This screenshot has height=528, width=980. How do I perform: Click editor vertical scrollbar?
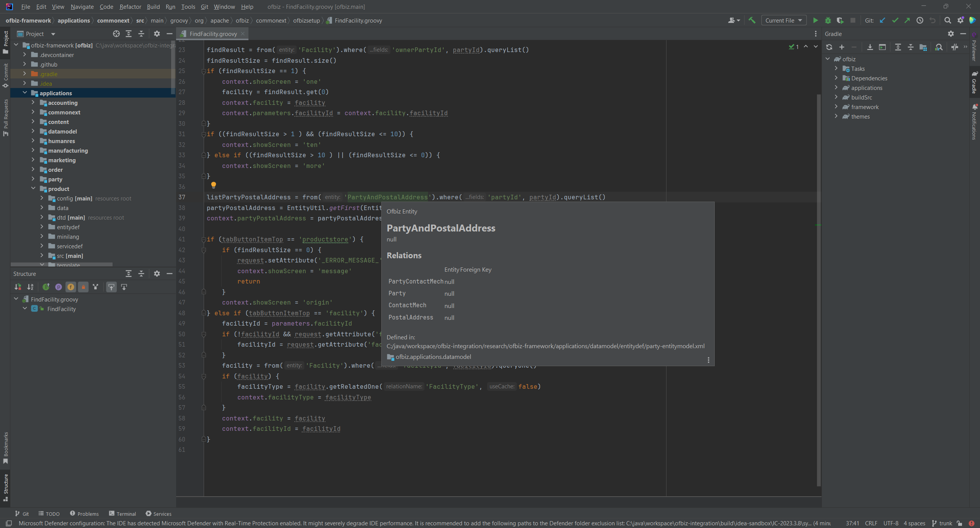coord(819,291)
